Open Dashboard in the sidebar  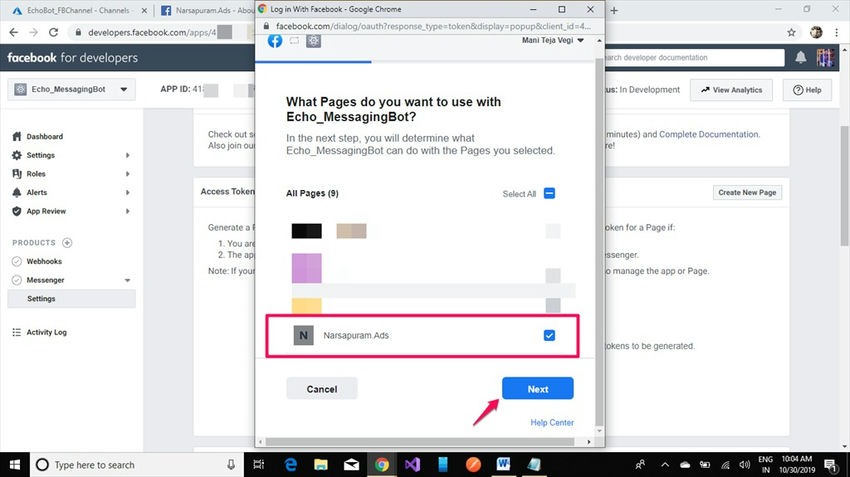44,137
